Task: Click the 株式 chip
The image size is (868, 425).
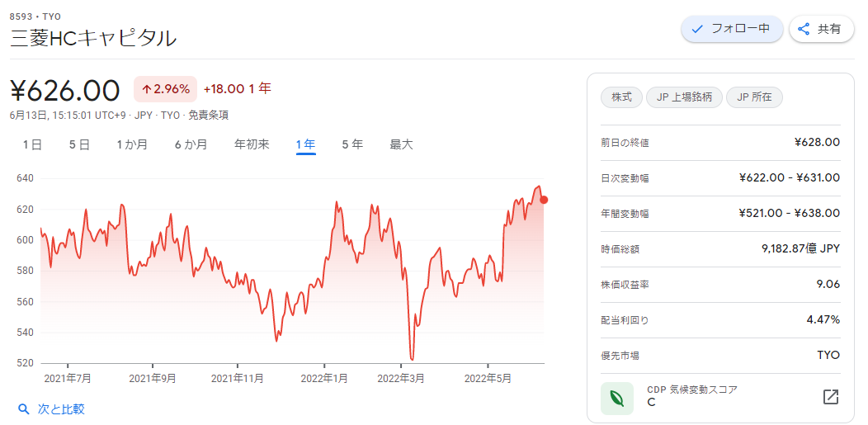Action: (621, 97)
